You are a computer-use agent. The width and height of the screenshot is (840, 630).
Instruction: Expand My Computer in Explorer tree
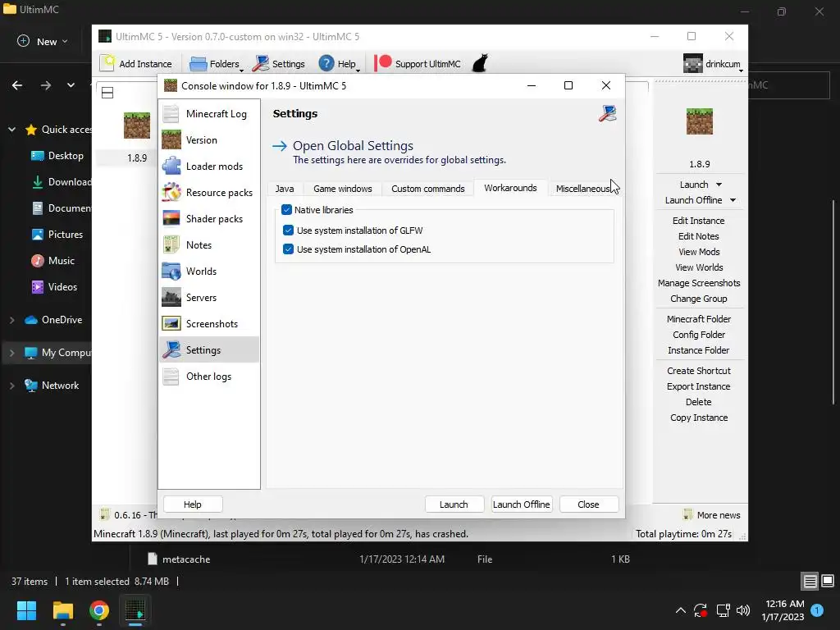[11, 353]
